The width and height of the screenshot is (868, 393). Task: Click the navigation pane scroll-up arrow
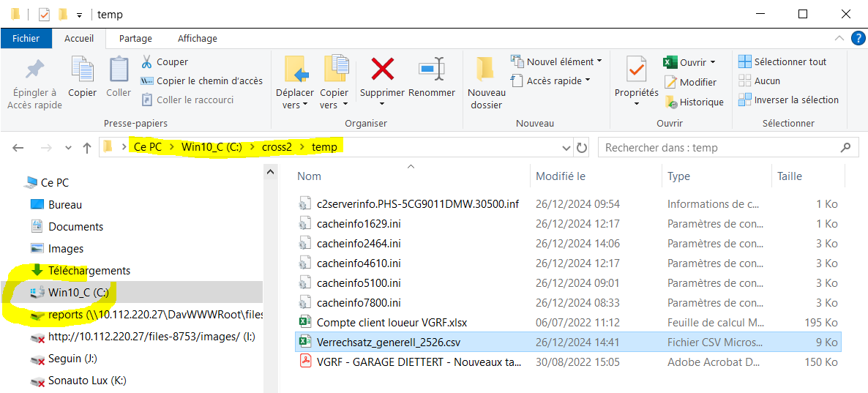pyautogui.click(x=270, y=172)
